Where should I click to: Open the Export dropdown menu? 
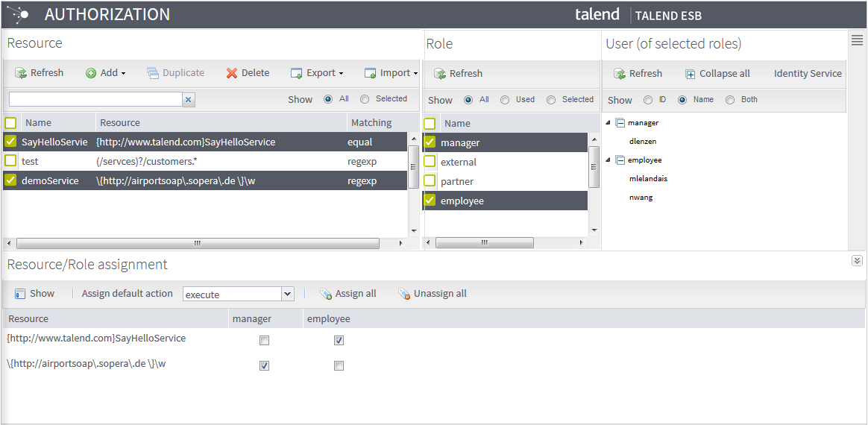317,73
